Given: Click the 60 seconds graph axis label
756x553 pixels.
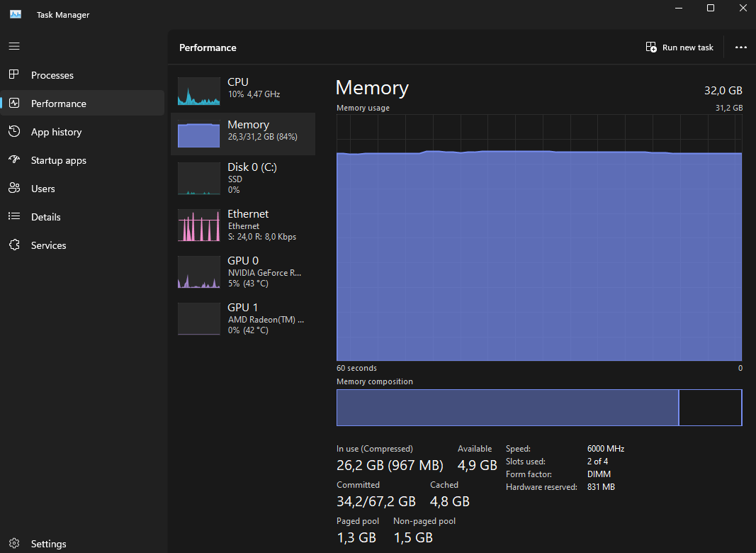Looking at the screenshot, I should click(356, 368).
